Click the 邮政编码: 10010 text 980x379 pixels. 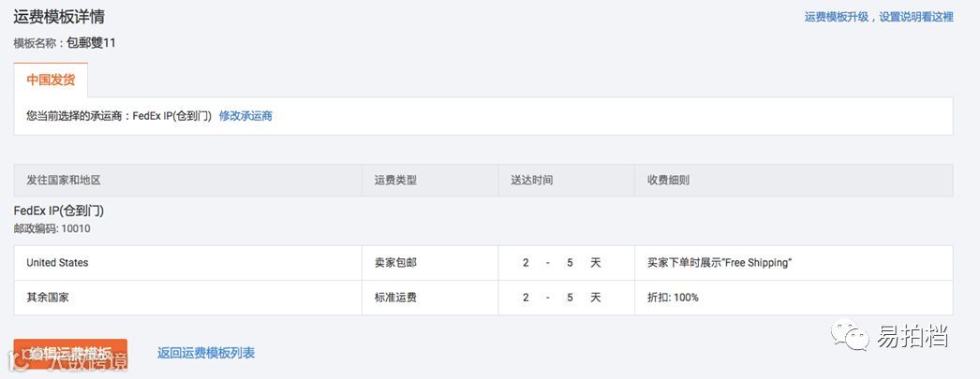pos(52,228)
